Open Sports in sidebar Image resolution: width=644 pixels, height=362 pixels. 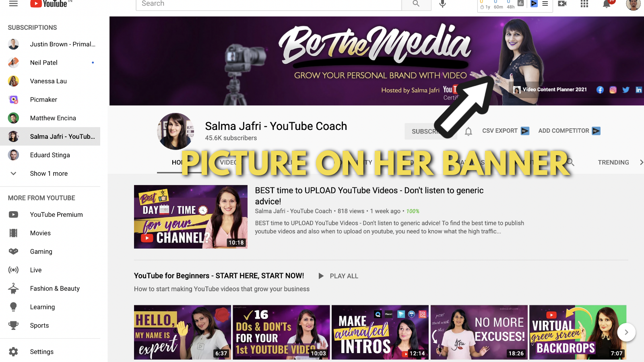50,326
